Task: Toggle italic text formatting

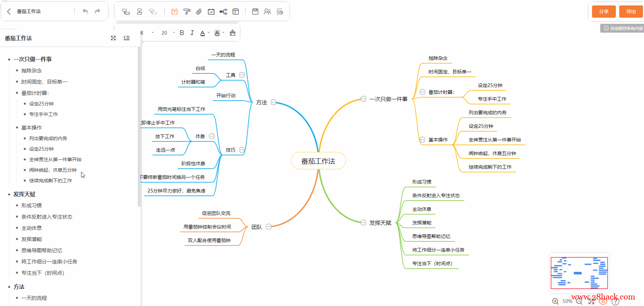Action: click(192, 33)
